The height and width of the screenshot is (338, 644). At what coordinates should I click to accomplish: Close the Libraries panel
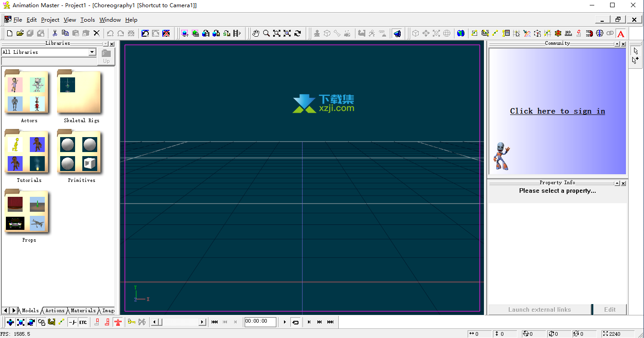[x=111, y=44]
